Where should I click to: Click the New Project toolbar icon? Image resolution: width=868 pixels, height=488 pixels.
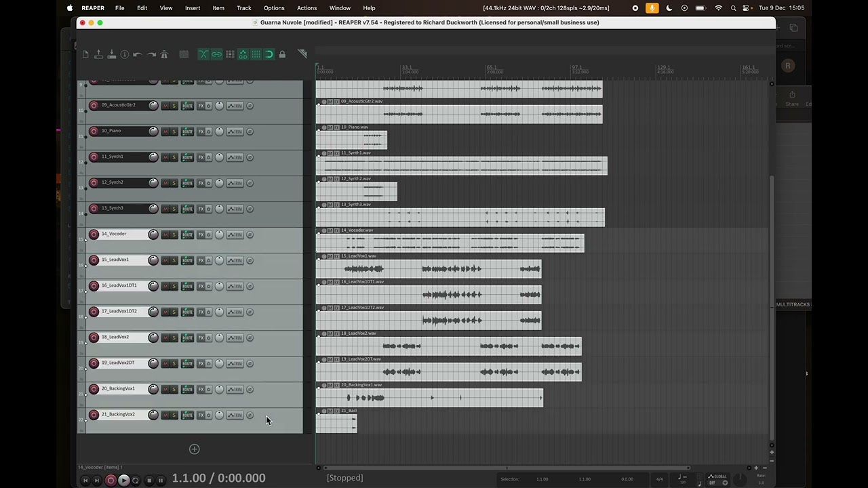click(x=85, y=54)
